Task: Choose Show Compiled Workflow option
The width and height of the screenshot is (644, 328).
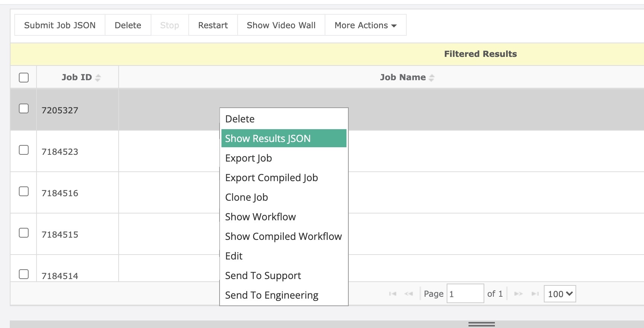Action: click(284, 236)
